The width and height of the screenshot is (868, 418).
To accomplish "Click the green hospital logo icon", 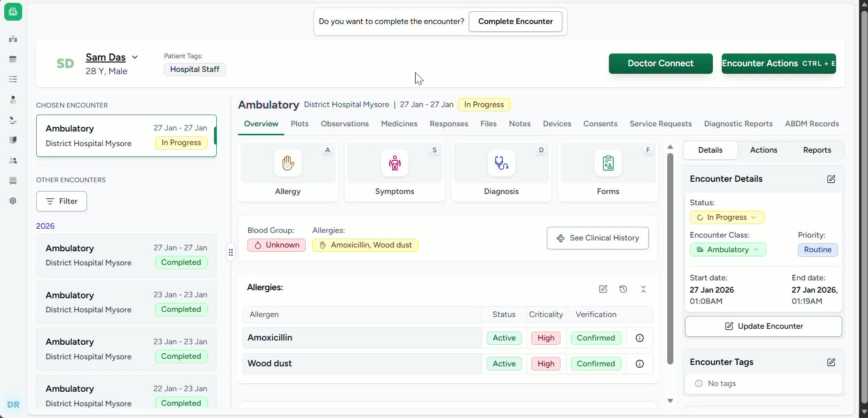I will [13, 12].
